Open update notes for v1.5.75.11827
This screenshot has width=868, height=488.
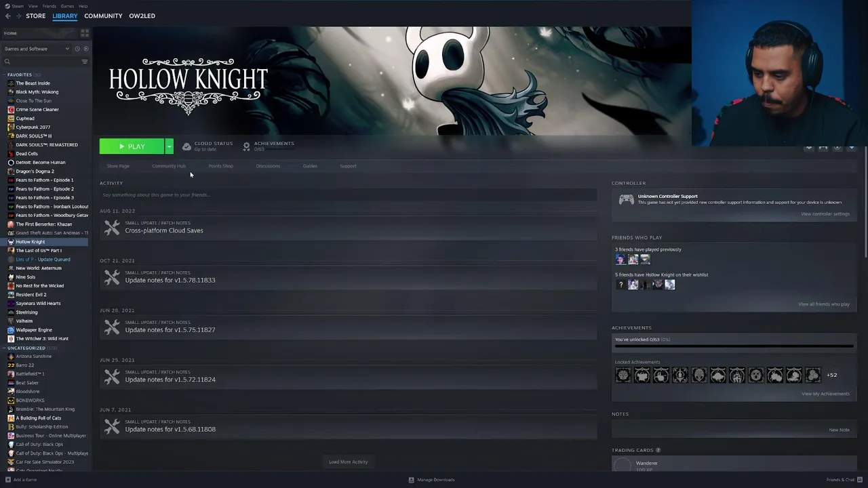pyautogui.click(x=348, y=327)
